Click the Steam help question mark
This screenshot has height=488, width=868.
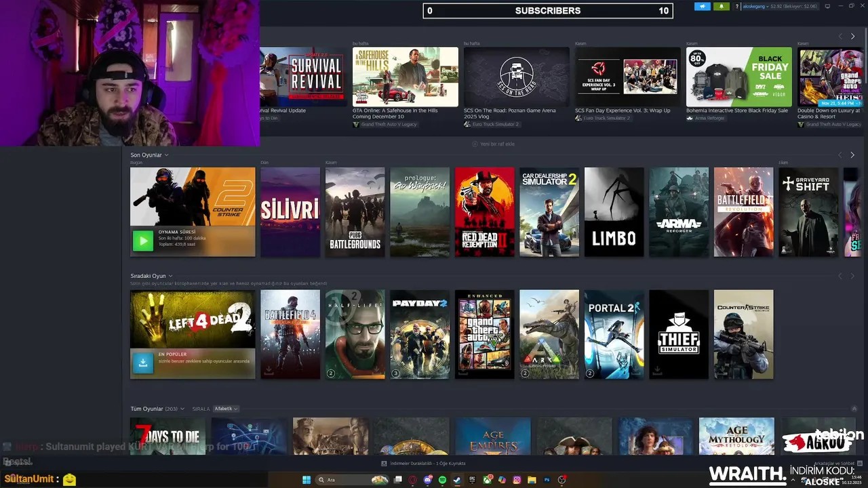737,6
